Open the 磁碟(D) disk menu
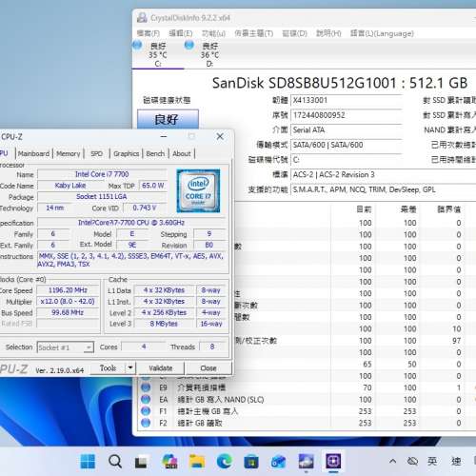The width and height of the screenshot is (476, 476). point(294,33)
